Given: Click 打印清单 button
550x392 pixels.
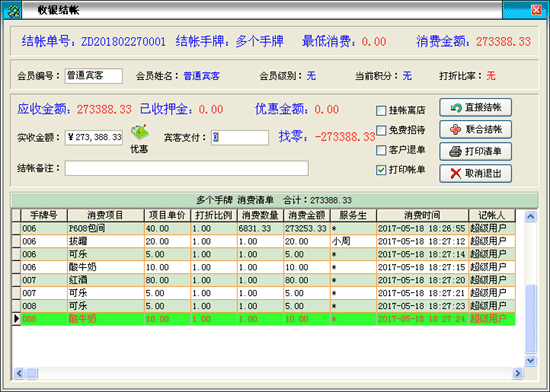Looking at the screenshot, I should 475,151.
